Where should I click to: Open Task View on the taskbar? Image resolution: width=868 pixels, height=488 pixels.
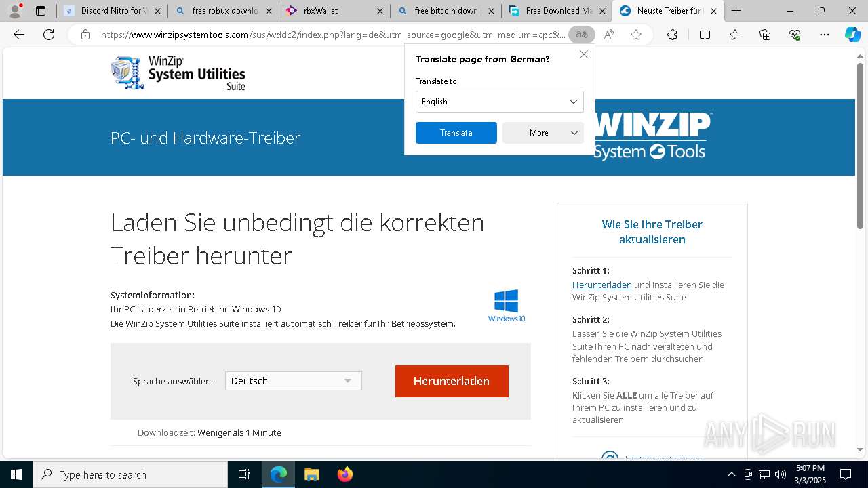(244, 474)
